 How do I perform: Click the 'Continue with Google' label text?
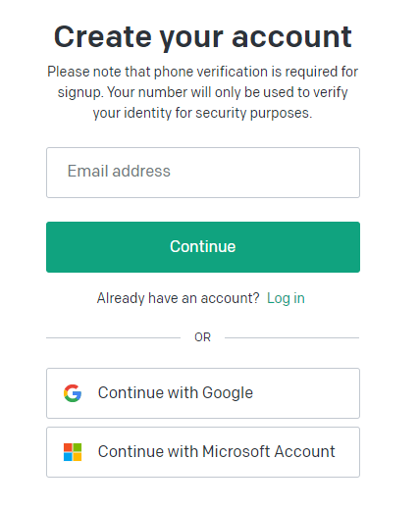pos(176,393)
